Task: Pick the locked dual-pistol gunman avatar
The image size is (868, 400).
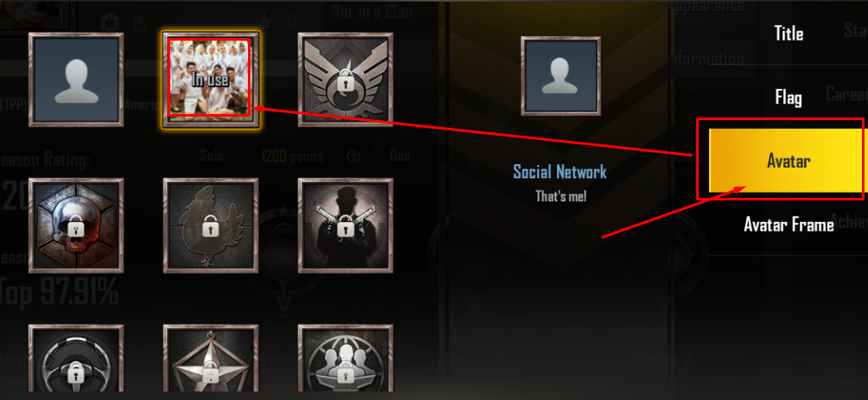Action: coord(345,225)
